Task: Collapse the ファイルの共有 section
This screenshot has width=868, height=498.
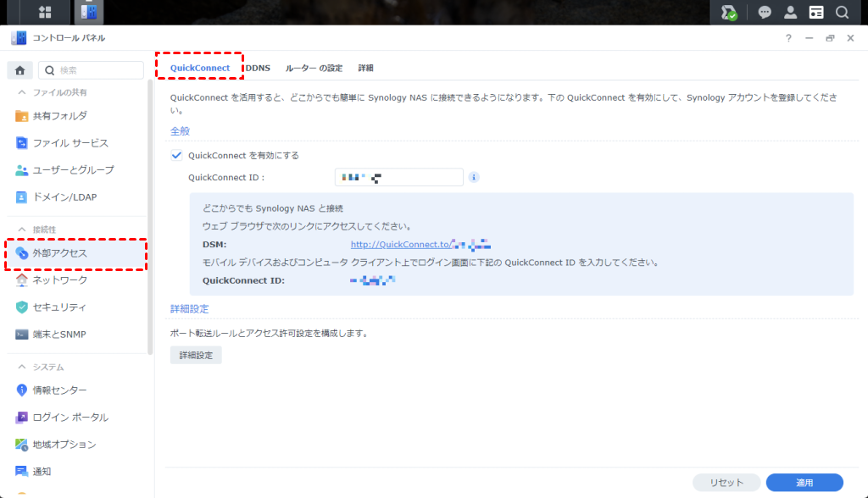Action: (21, 92)
